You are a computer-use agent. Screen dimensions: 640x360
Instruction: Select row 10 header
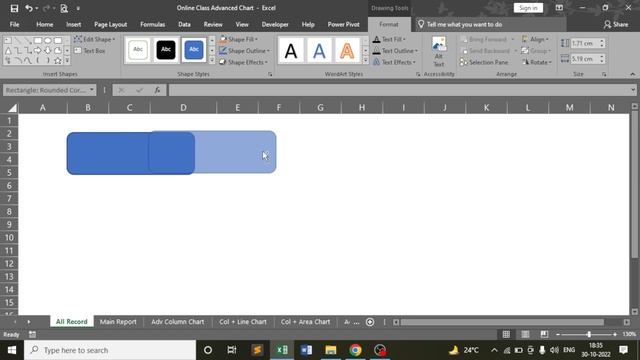tap(9, 238)
